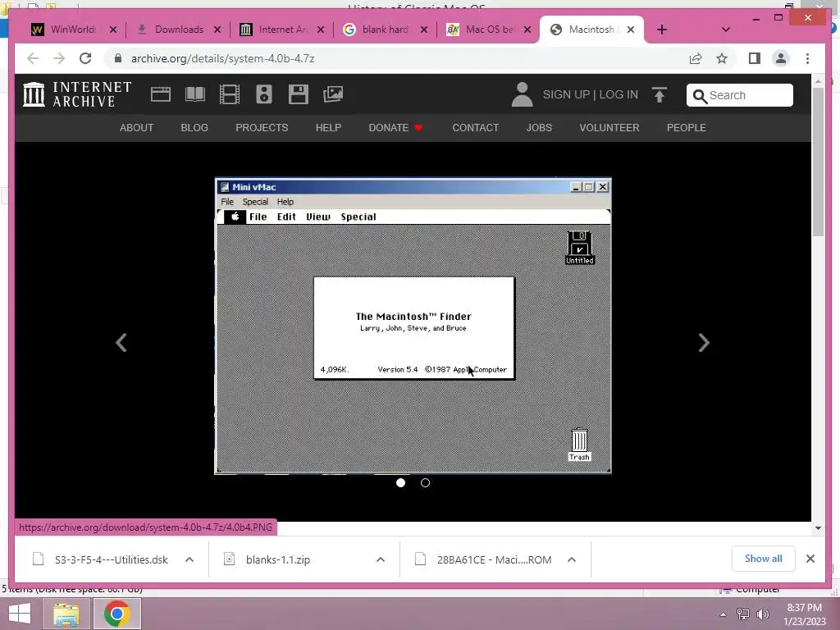Screen dimensions: 840x630
Task: Open the tab search dropdown chevron
Action: [726, 30]
